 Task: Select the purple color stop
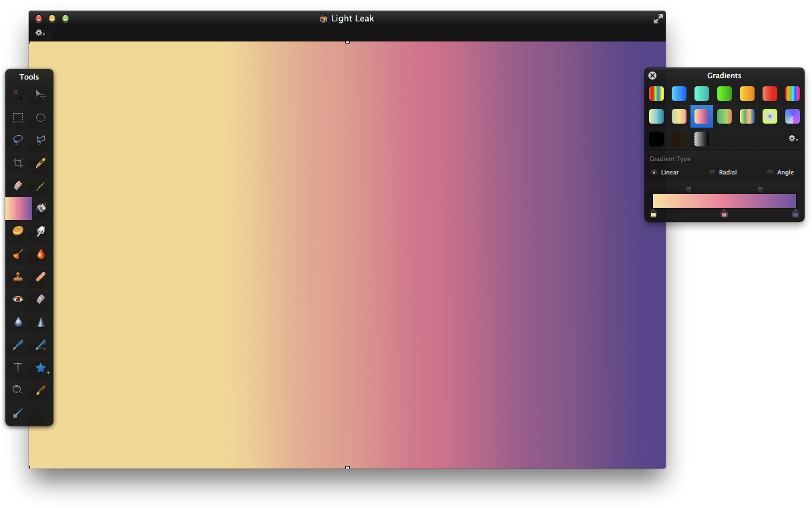point(795,214)
